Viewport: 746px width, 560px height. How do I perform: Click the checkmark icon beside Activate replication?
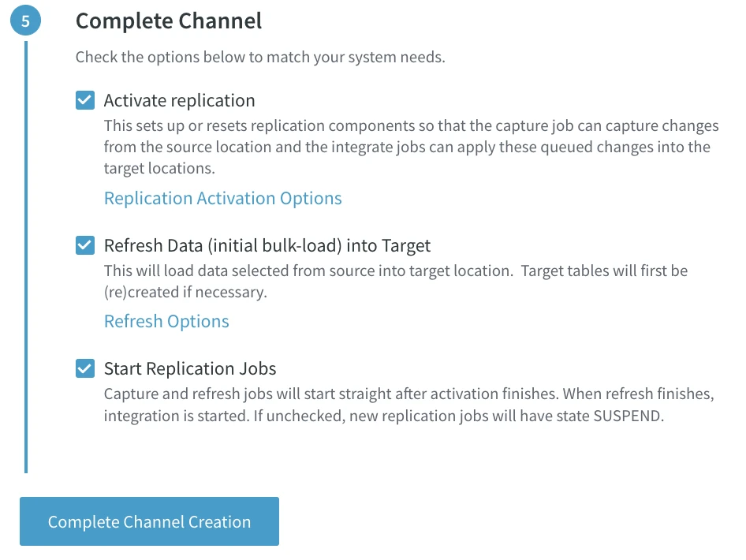click(84, 100)
